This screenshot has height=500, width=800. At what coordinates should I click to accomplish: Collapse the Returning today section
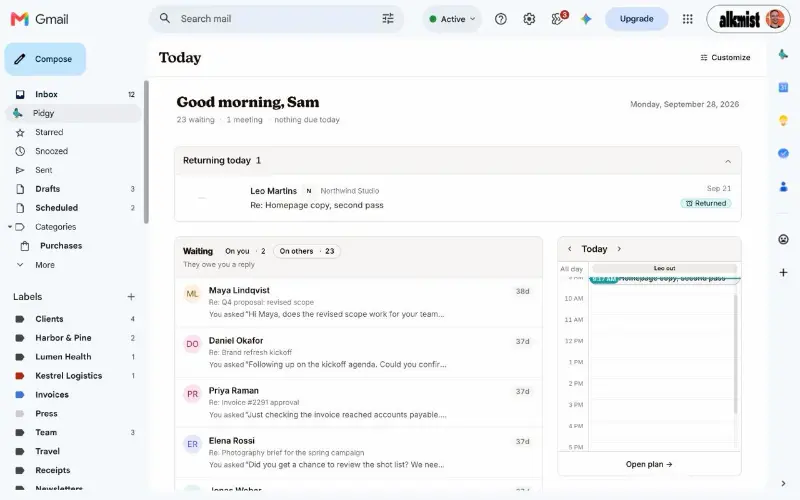(728, 161)
